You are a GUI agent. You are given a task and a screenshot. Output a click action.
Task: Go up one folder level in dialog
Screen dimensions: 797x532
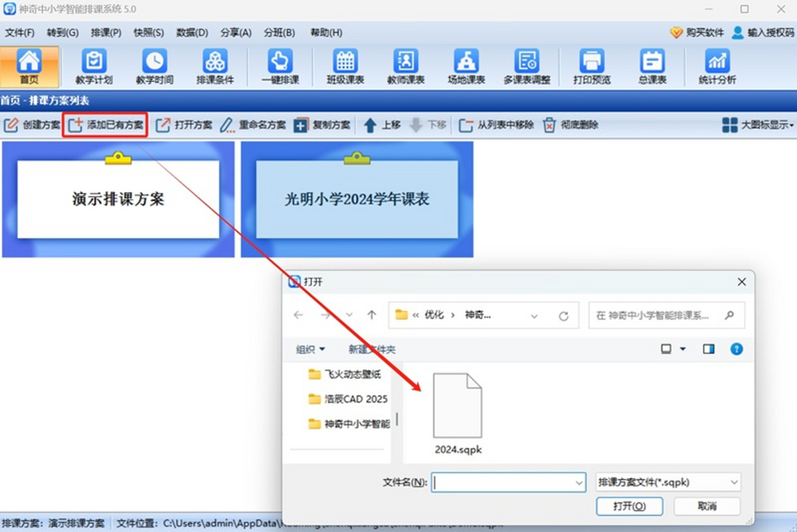pyautogui.click(x=372, y=315)
